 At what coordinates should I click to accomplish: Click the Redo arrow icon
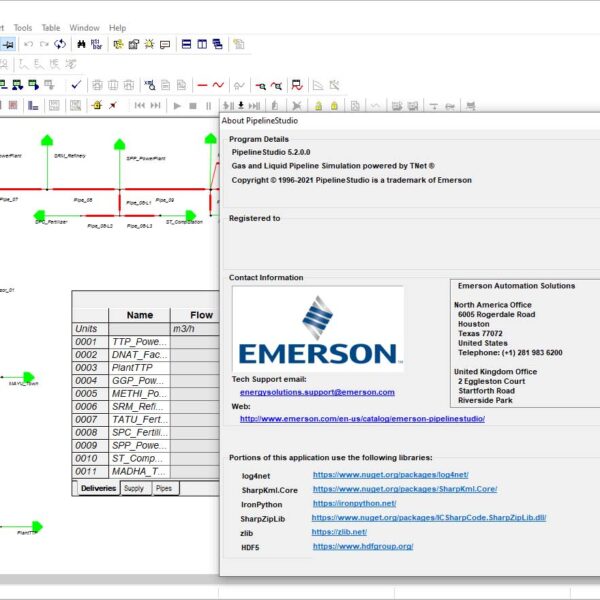[x=44, y=44]
